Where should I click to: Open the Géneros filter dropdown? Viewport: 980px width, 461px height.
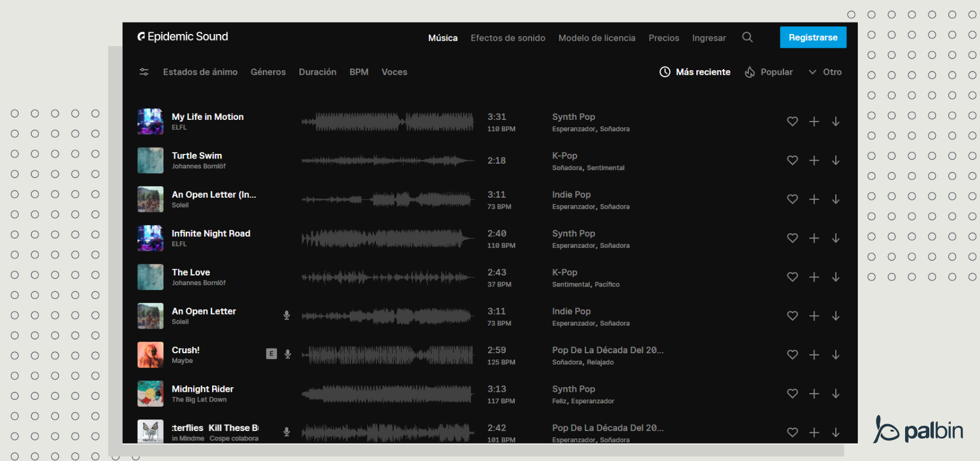pyautogui.click(x=268, y=72)
